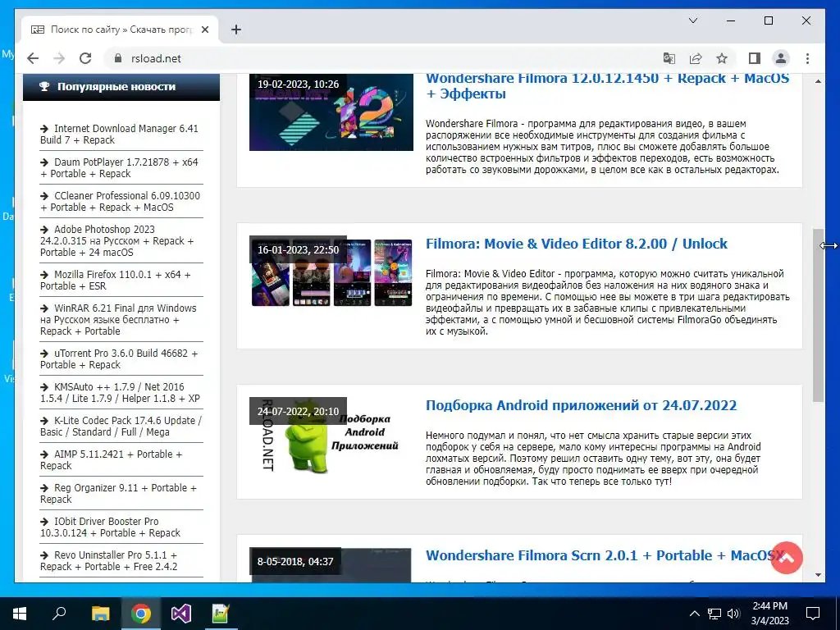
Task: Click the page scrollbar thumb
Action: coord(818,315)
